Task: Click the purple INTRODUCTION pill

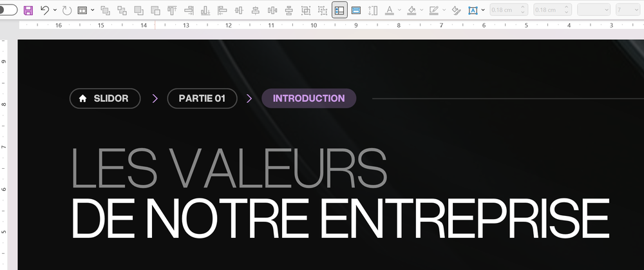Action: [309, 99]
